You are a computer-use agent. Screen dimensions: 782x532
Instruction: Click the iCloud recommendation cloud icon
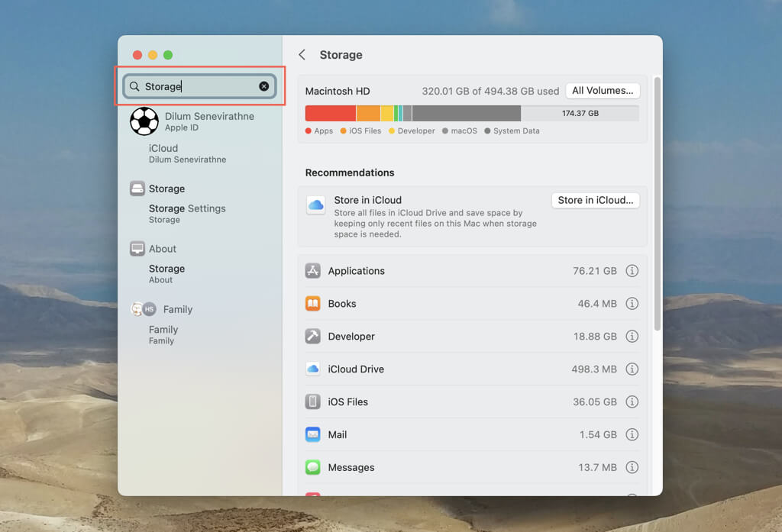coord(315,205)
